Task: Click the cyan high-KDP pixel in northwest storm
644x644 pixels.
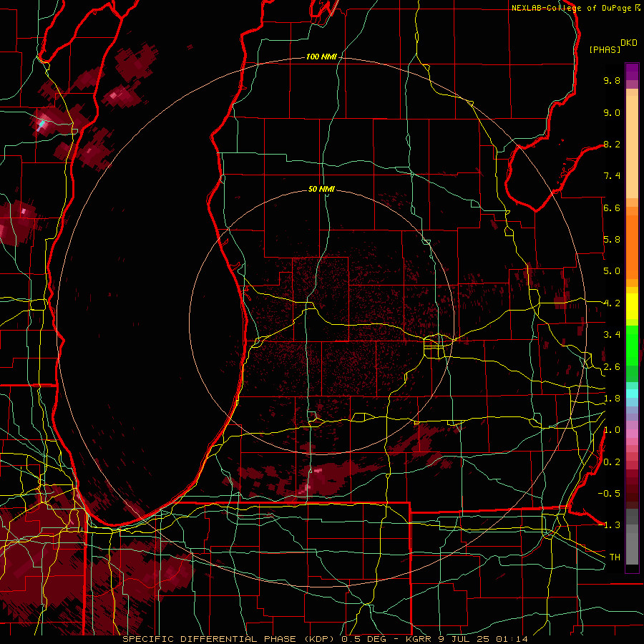Action: point(41,124)
